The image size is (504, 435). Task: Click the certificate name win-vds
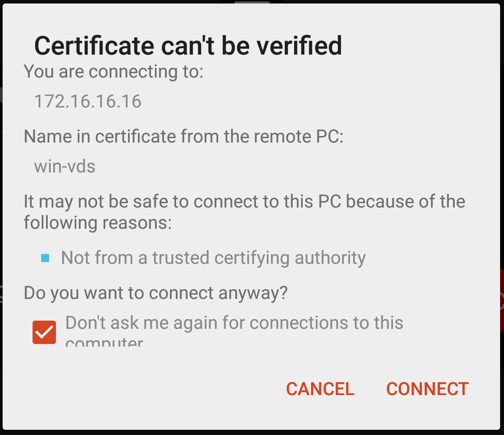click(65, 166)
